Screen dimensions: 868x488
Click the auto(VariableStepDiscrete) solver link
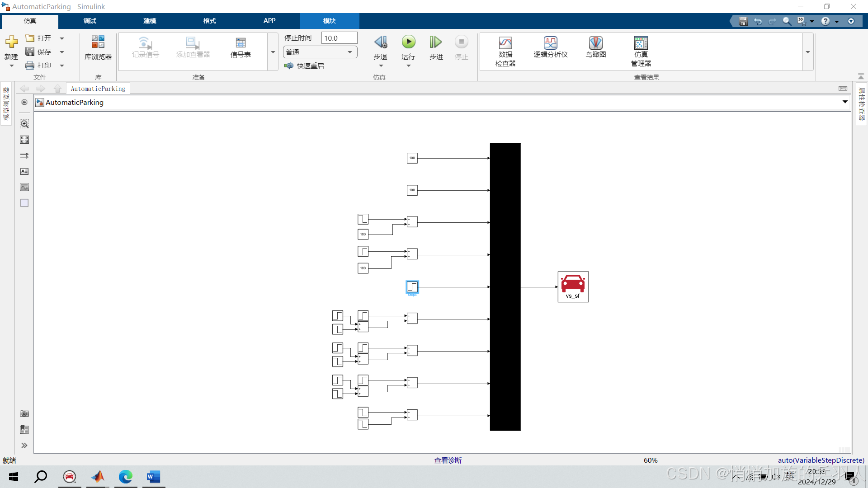(821, 460)
